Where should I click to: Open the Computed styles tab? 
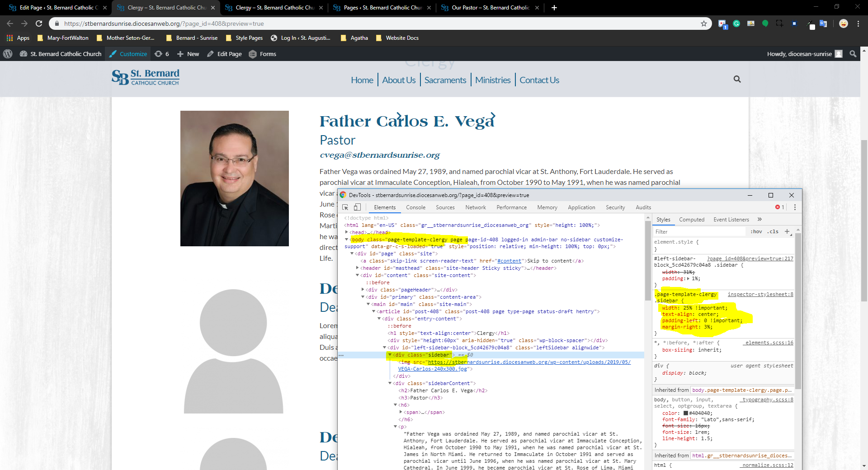[x=691, y=220]
